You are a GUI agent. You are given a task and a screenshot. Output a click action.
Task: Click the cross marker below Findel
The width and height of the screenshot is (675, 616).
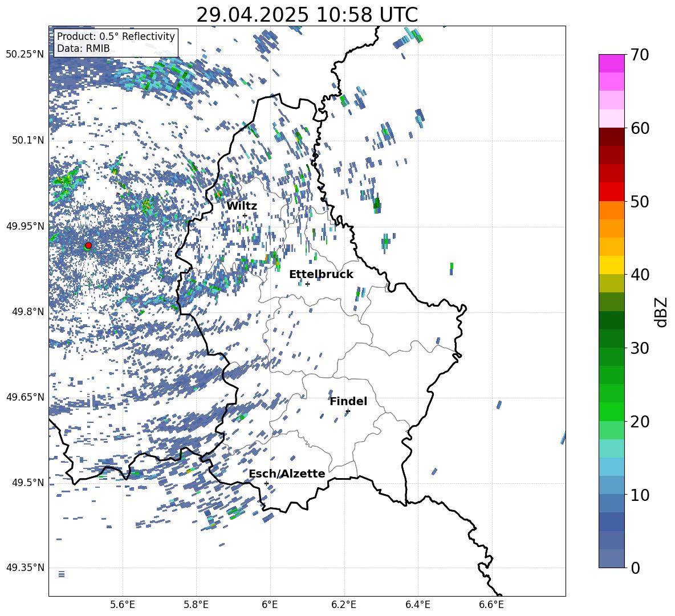[x=348, y=411]
